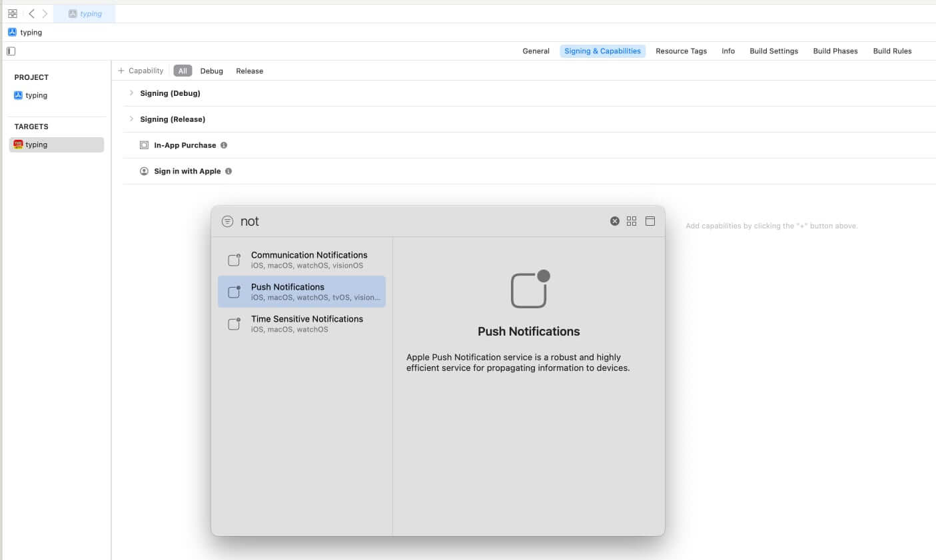Select the typing editor tab
The image size is (936, 560).
click(85, 13)
